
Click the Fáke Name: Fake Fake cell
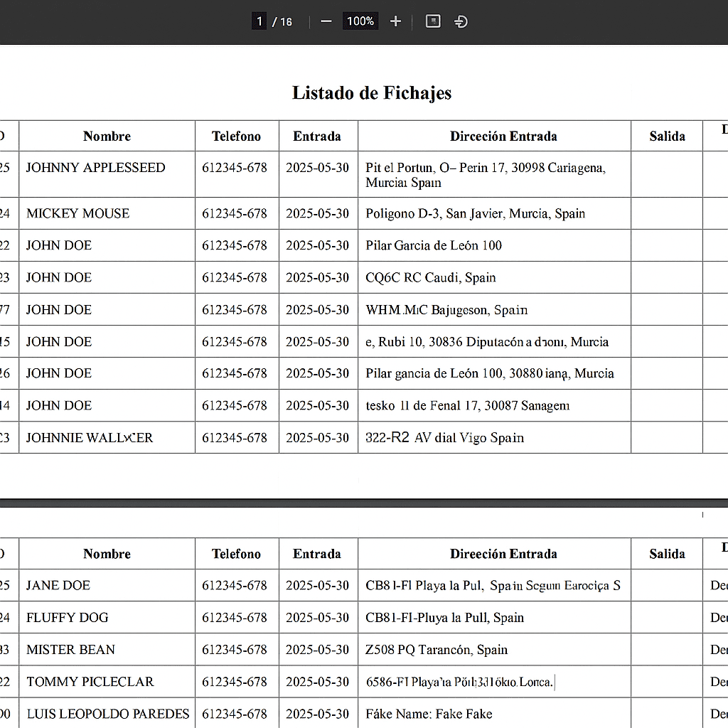point(429,714)
